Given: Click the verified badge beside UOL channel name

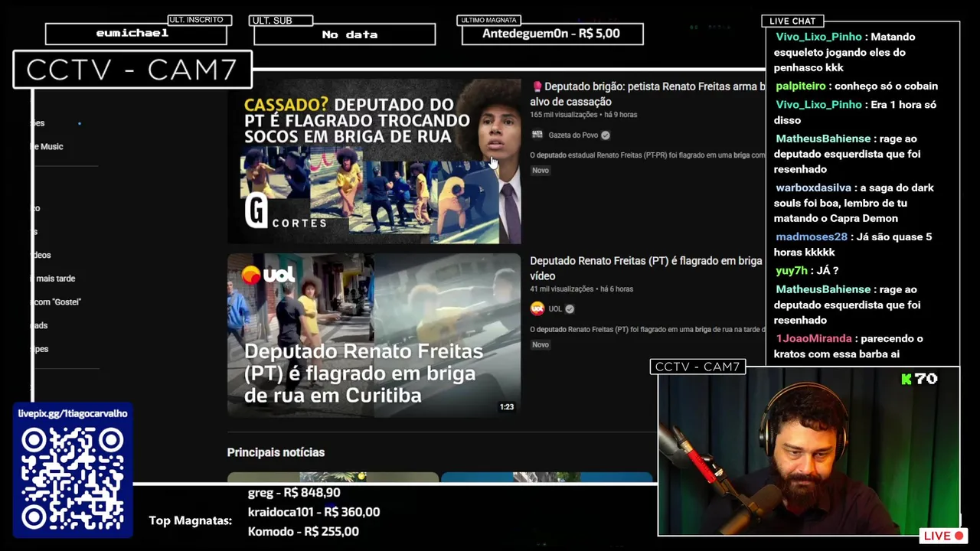Looking at the screenshot, I should tap(570, 309).
